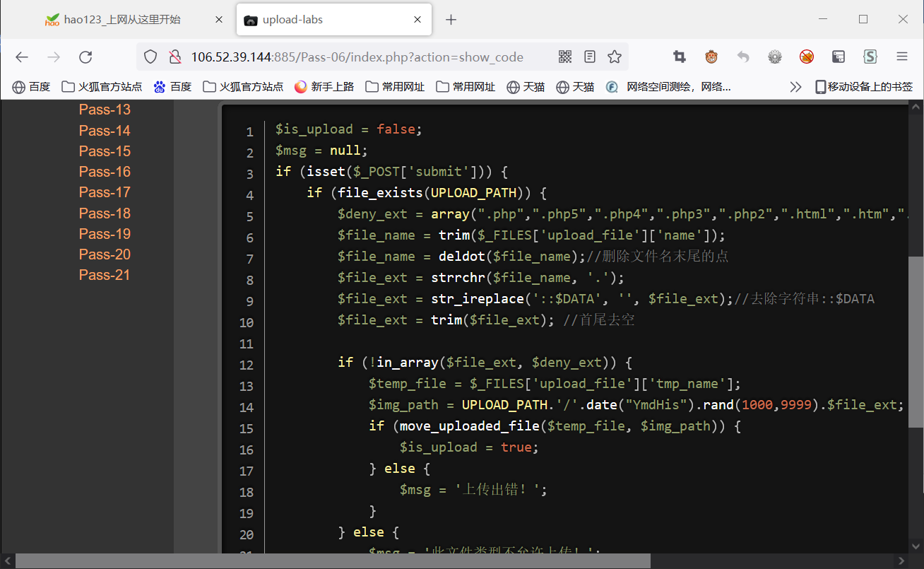Screen dimensions: 924x569
Task: Click 'move_uploaded_file' on line 15
Action: click(x=470, y=426)
